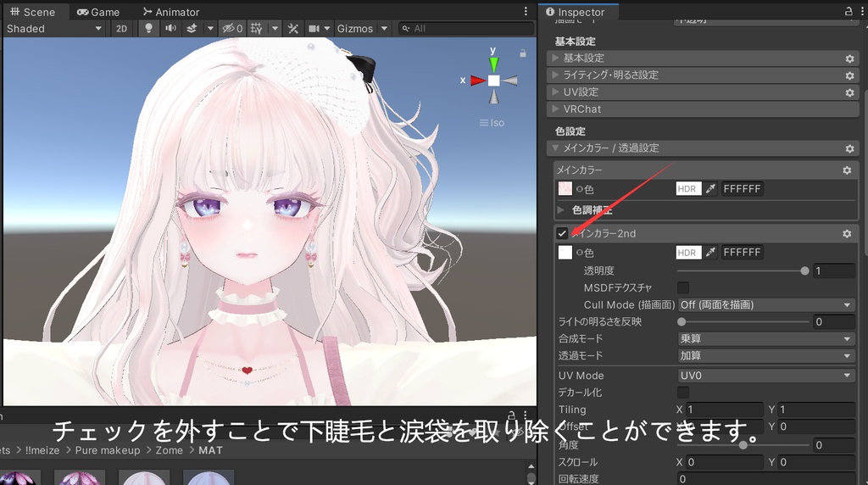
Task: Adjust the 透明度 slider handle
Action: point(804,270)
